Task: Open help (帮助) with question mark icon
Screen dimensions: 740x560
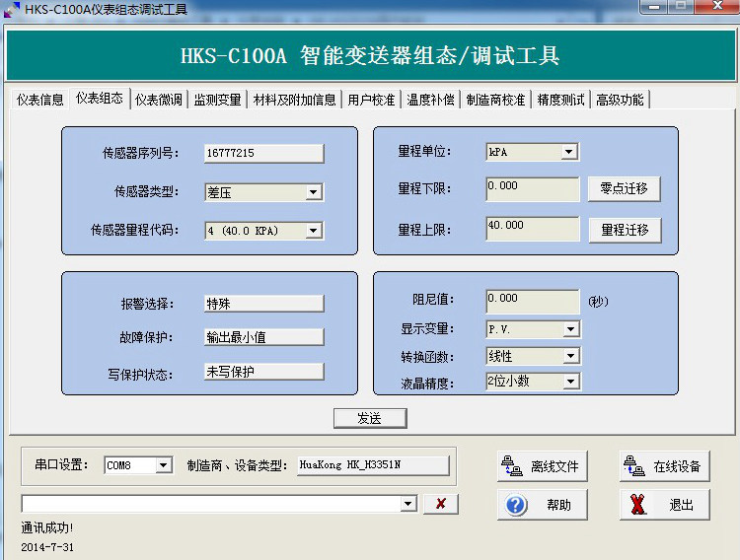Action: (x=543, y=505)
